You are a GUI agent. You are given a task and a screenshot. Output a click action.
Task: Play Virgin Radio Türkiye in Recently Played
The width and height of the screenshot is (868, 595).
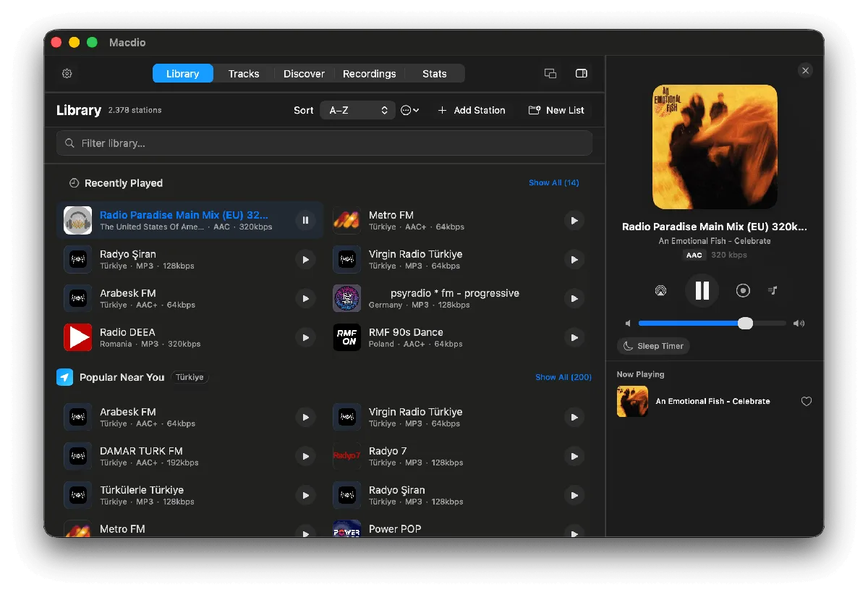click(574, 259)
